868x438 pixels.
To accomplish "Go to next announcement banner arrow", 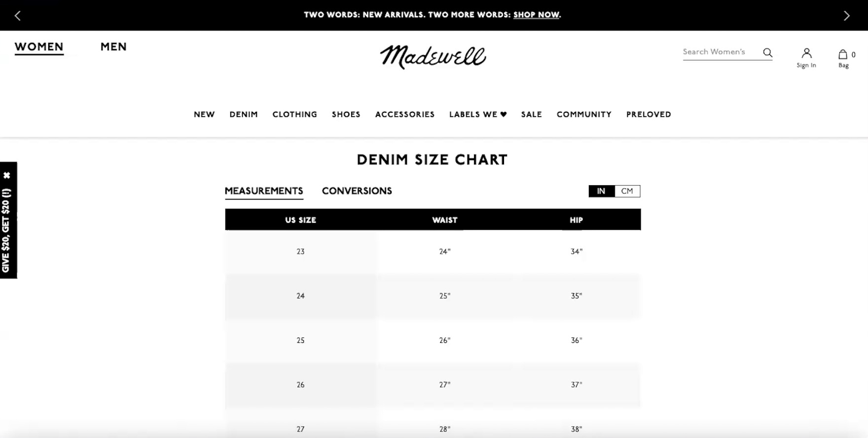I will (x=846, y=16).
